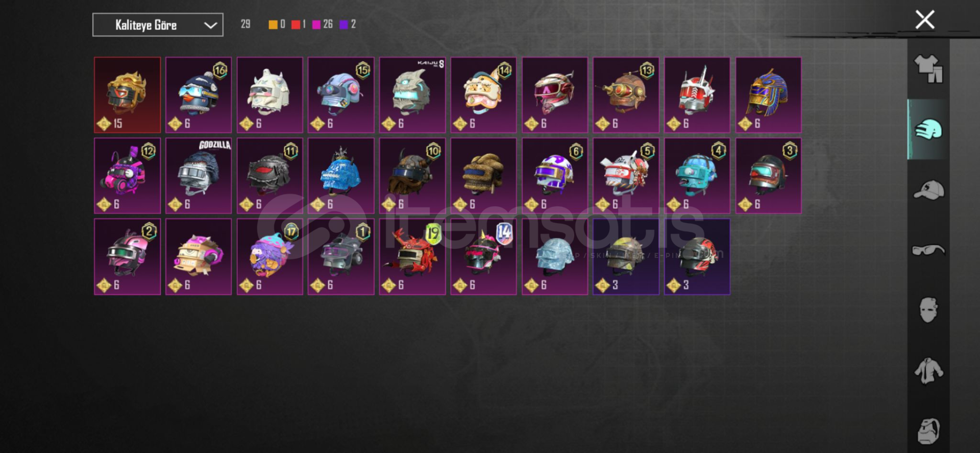
Task: Open the backpack category icon
Action: pos(928,431)
